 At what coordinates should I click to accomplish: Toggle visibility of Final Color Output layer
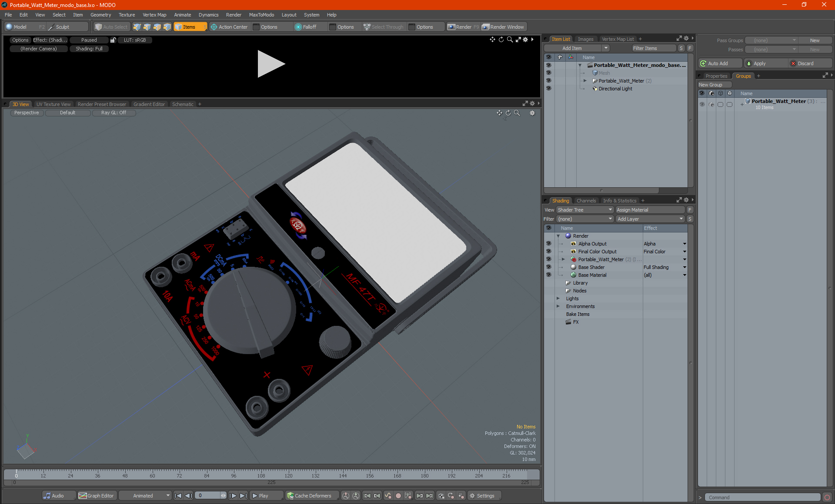click(548, 251)
